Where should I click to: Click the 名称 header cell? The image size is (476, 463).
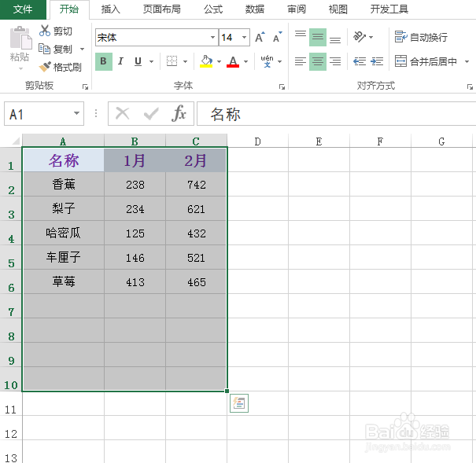point(63,160)
